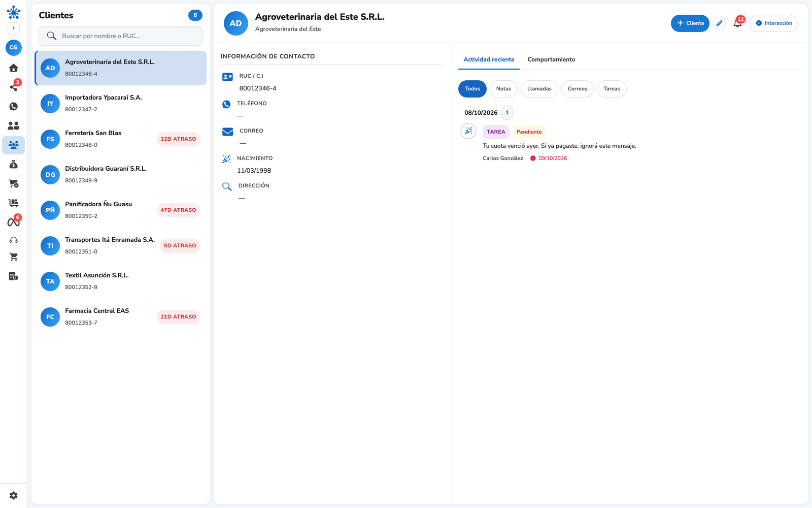Open the shopping cart icon

point(14,257)
